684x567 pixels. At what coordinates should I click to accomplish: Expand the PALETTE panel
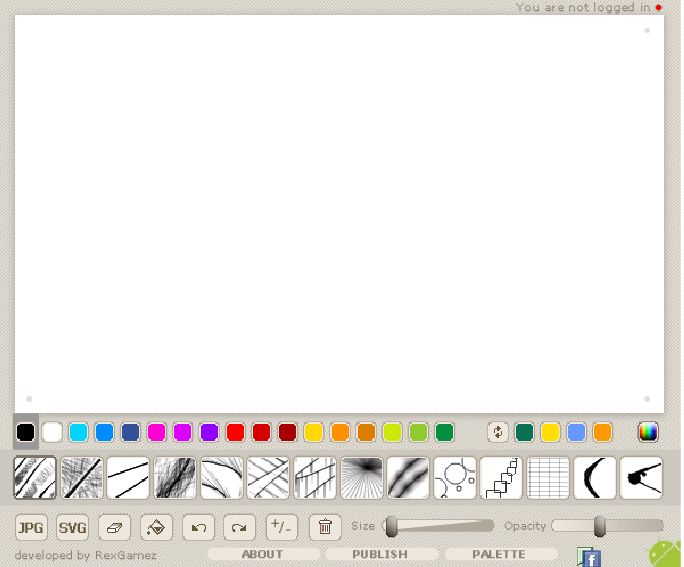pyautogui.click(x=499, y=554)
